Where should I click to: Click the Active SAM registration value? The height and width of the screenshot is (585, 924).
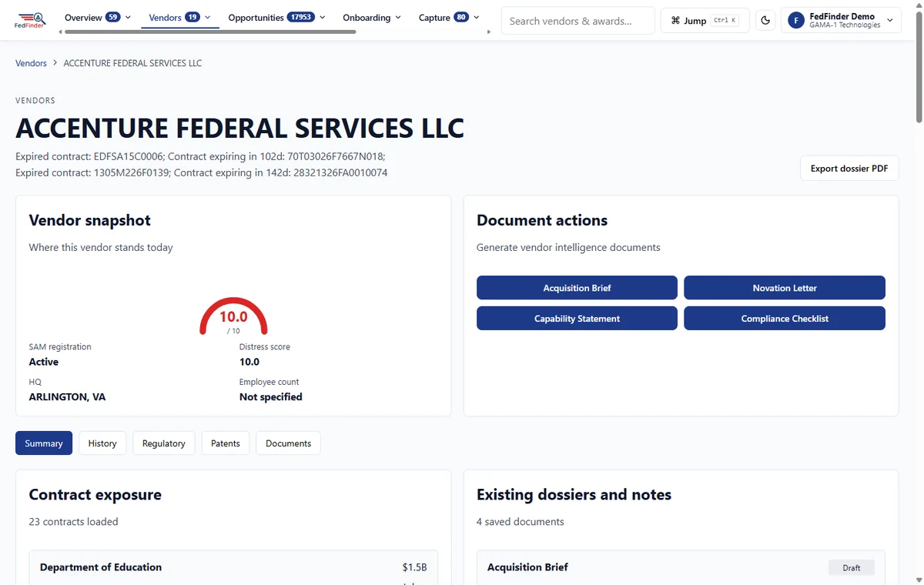click(x=44, y=362)
